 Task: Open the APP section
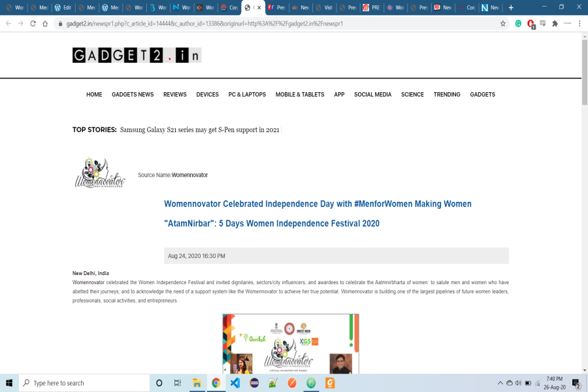click(x=339, y=95)
